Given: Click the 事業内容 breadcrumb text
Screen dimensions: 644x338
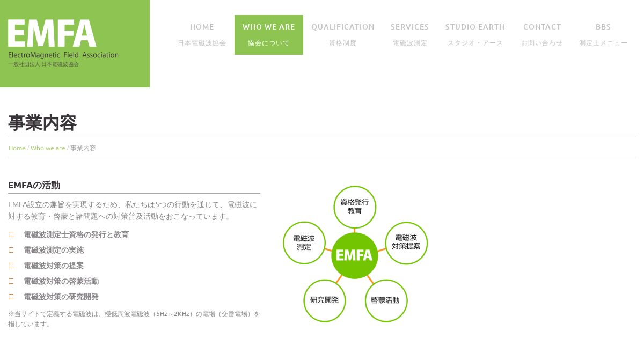Looking at the screenshot, I should (83, 148).
